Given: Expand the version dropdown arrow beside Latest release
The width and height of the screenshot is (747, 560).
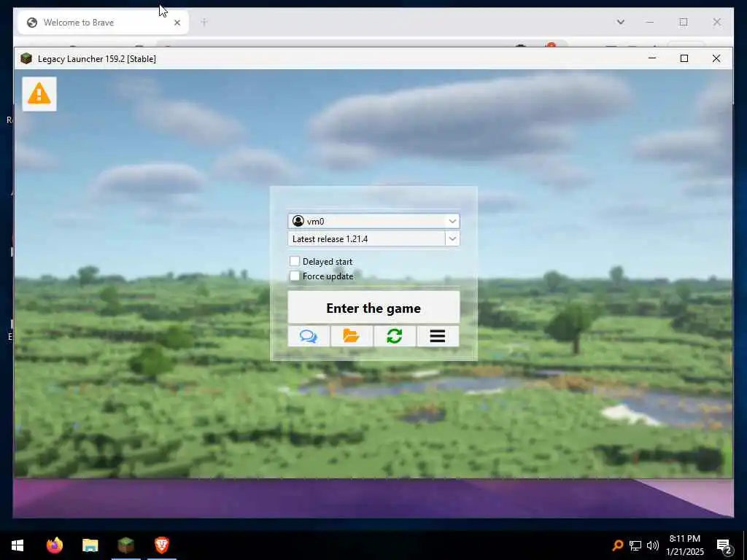Looking at the screenshot, I should pyautogui.click(x=452, y=238).
